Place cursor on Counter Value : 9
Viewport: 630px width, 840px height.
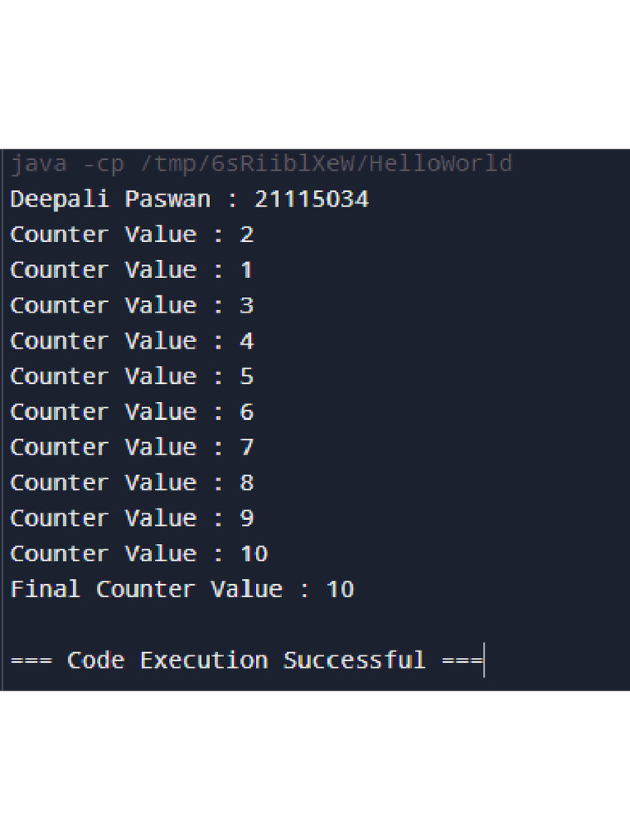131,518
